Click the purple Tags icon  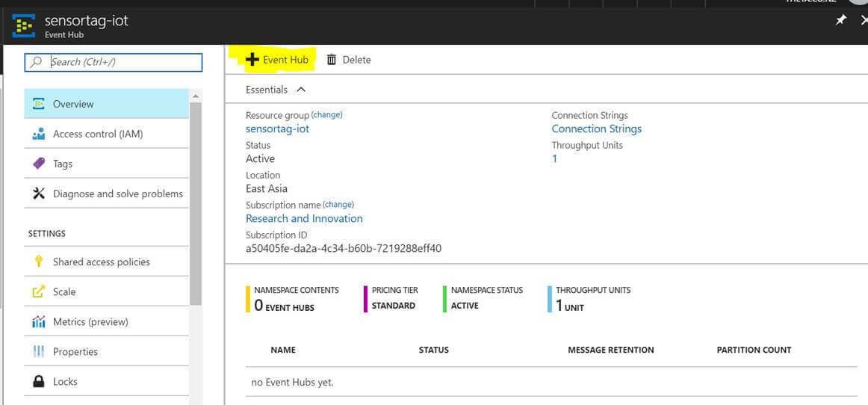38,164
